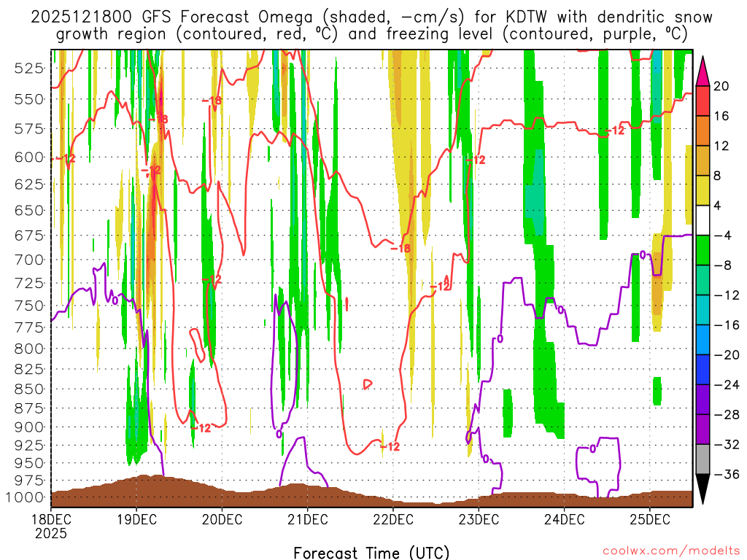Click the '24DEC' time axis label

565,519
